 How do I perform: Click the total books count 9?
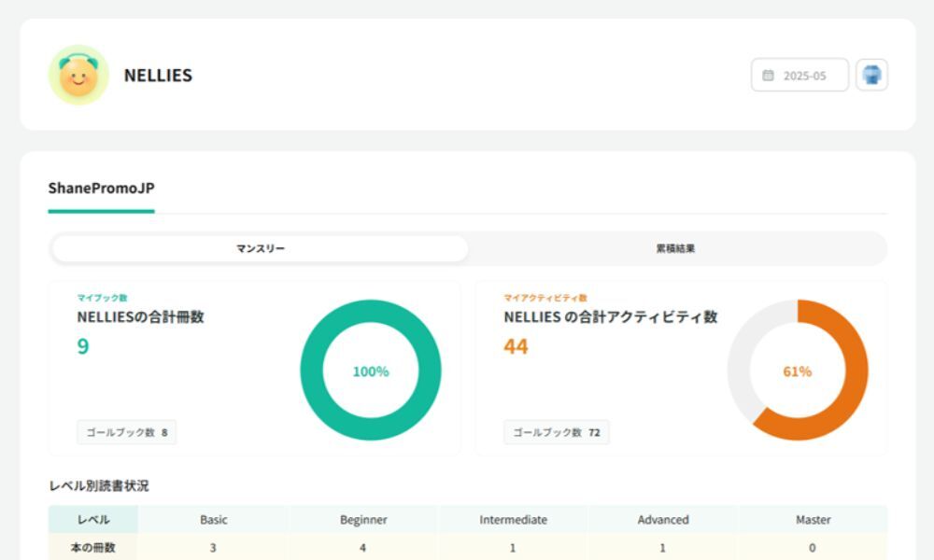tap(83, 346)
